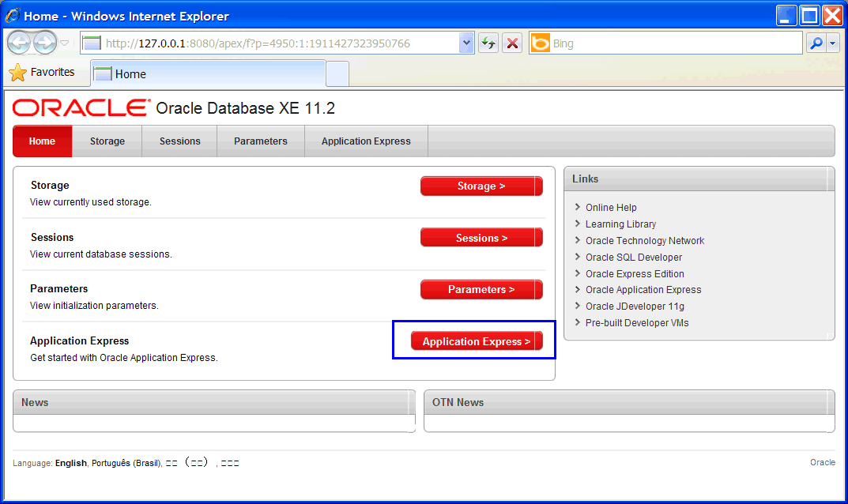Image resolution: width=848 pixels, height=504 pixels.
Task: Click the Links panel header
Action: [699, 179]
